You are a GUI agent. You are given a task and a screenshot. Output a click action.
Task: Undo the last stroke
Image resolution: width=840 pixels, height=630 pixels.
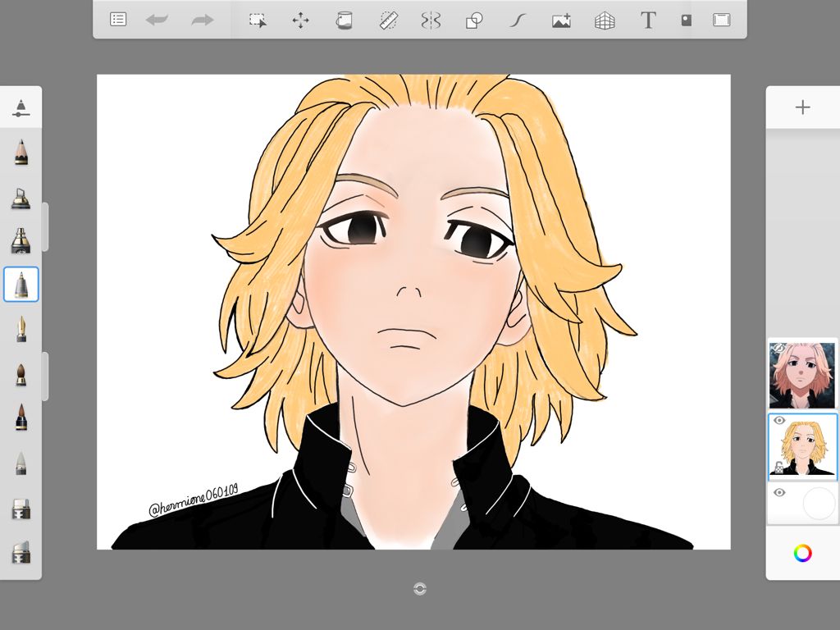157,21
